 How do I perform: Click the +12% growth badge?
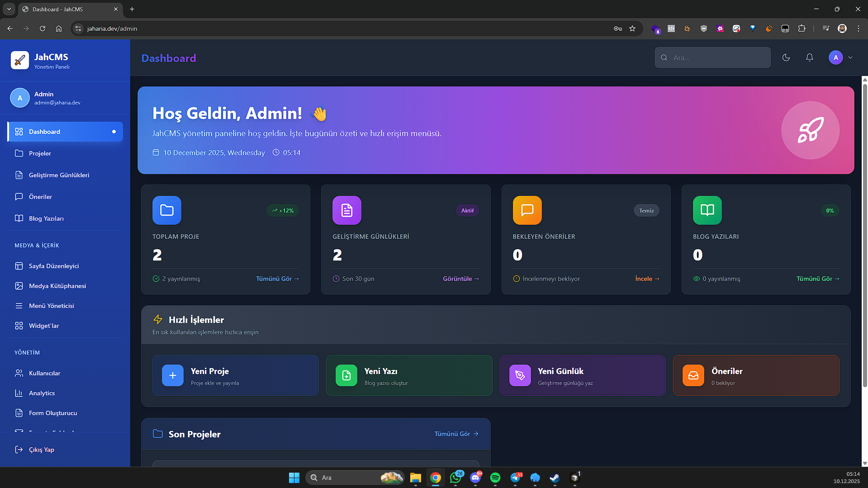(282, 210)
